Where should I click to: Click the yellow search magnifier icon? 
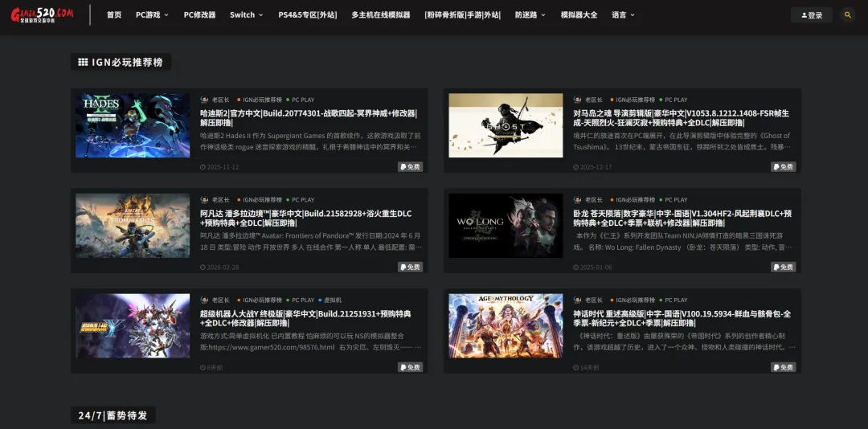847,15
